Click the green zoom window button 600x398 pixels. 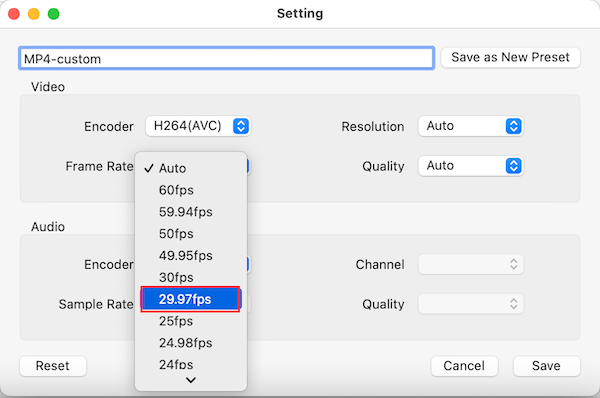(54, 14)
